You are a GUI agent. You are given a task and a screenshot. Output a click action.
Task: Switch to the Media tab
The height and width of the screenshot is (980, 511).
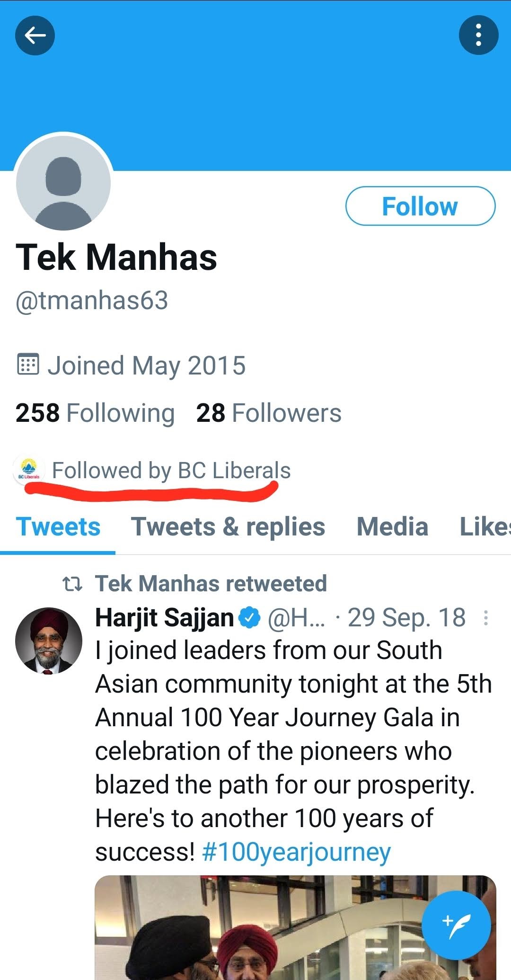coord(392,527)
